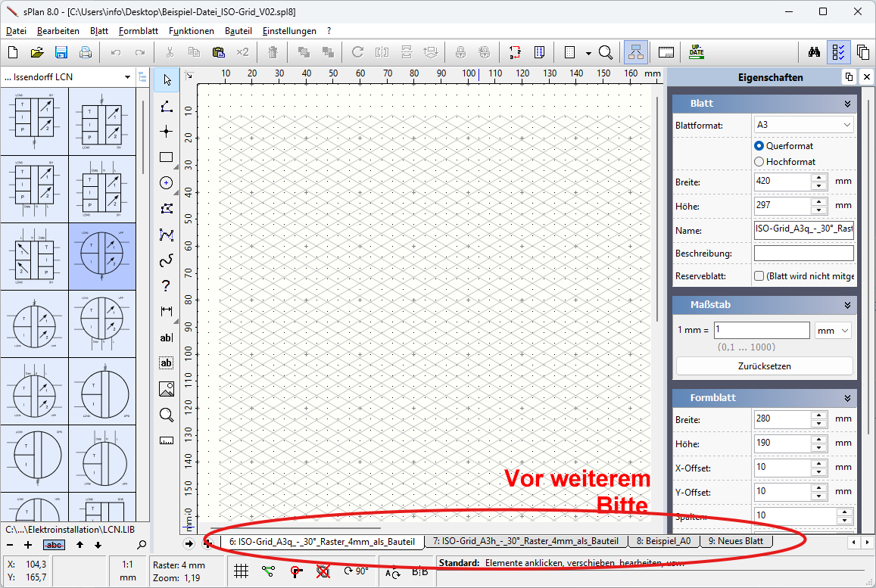Toggle the grid icon in the status bar
This screenshot has width=876, height=588.
pos(242,571)
